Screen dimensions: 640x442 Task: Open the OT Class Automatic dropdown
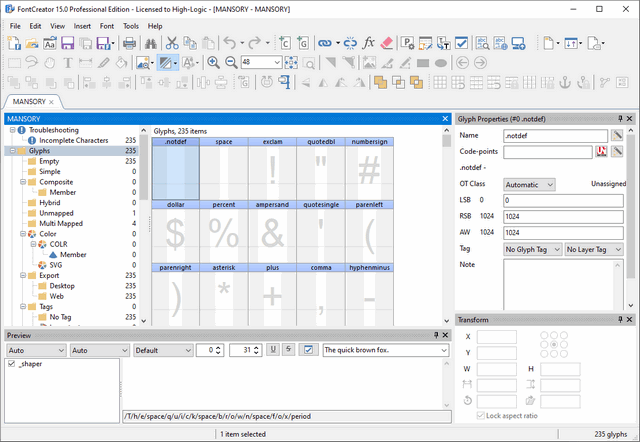(x=529, y=184)
